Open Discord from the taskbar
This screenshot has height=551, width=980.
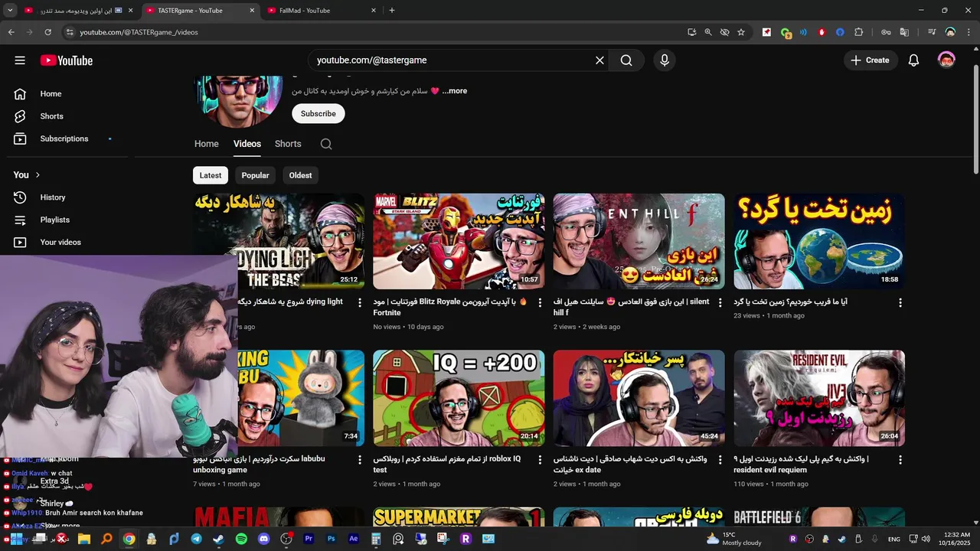click(264, 539)
